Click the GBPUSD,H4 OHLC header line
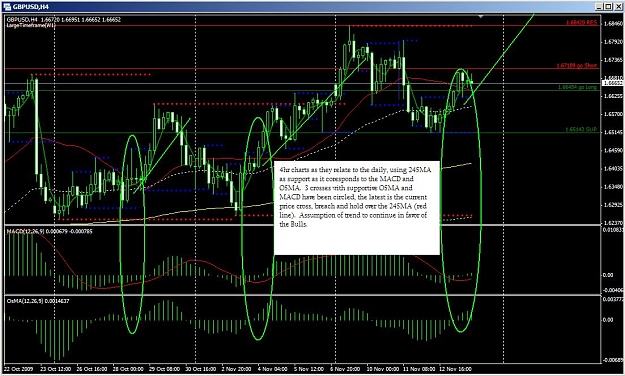This screenshot has width=625, height=376. point(63,20)
